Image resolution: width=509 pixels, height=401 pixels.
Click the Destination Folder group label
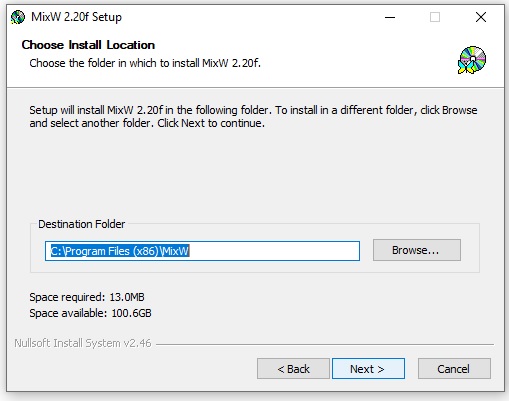(x=82, y=224)
